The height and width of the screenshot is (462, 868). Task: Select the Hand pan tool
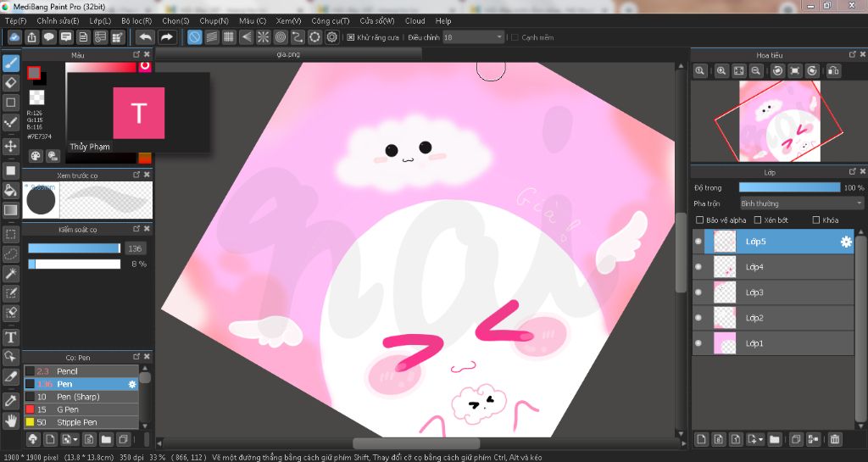coord(10,420)
